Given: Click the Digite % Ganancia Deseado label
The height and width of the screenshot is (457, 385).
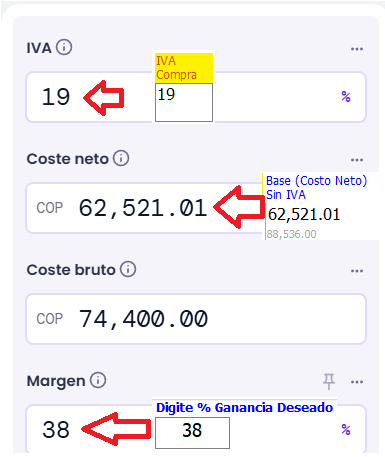Looking at the screenshot, I should tap(244, 408).
